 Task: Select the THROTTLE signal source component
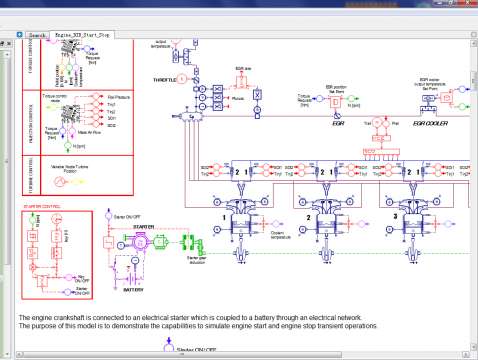[x=182, y=79]
